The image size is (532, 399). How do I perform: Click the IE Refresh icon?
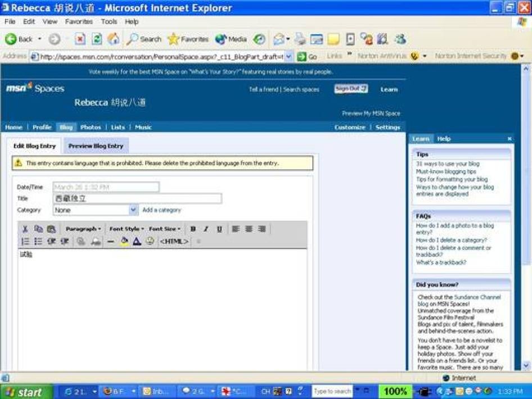pos(97,39)
